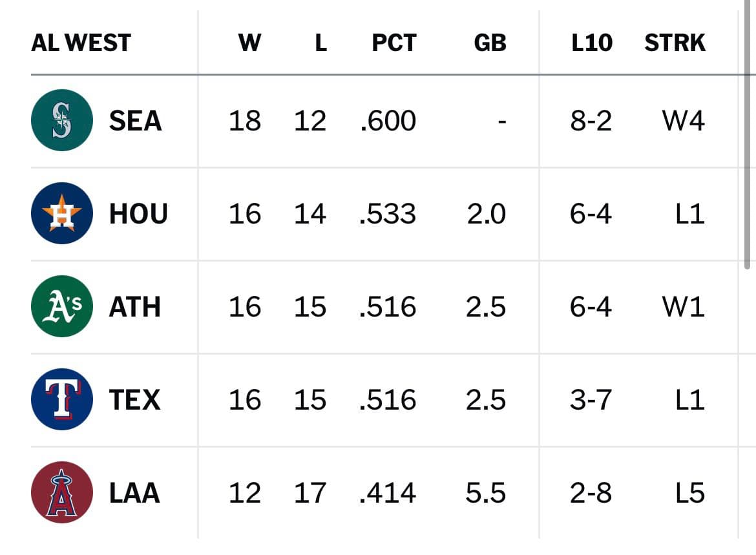Click the Texas Rangers team logo
The height and width of the screenshot is (555, 756).
tap(62, 400)
